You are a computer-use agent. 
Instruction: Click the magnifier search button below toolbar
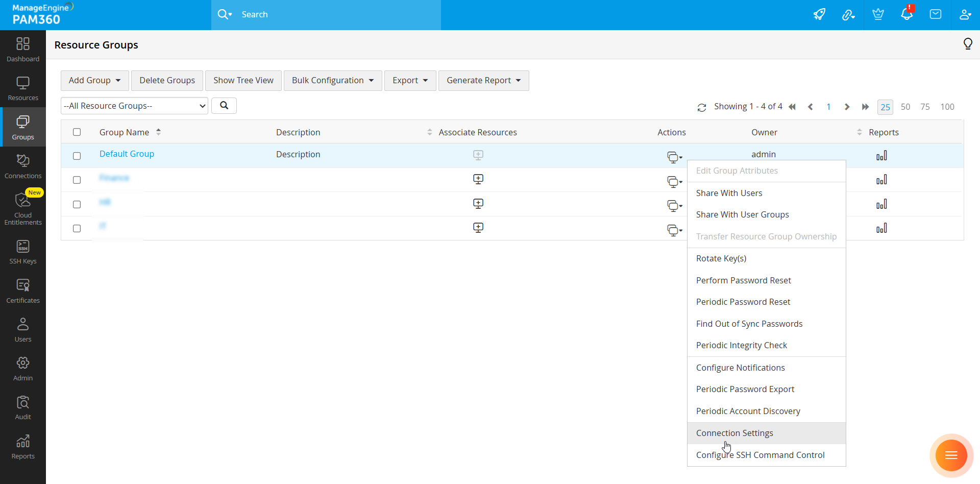tap(224, 106)
